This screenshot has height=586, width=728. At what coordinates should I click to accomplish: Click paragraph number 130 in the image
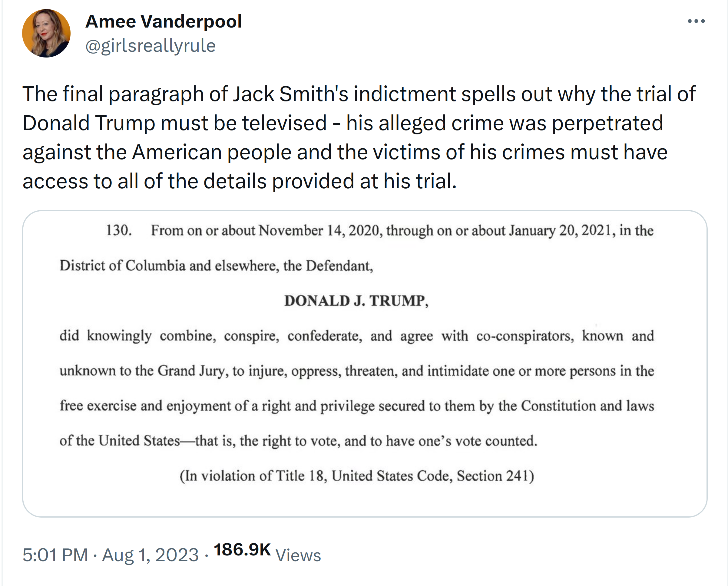click(x=119, y=231)
